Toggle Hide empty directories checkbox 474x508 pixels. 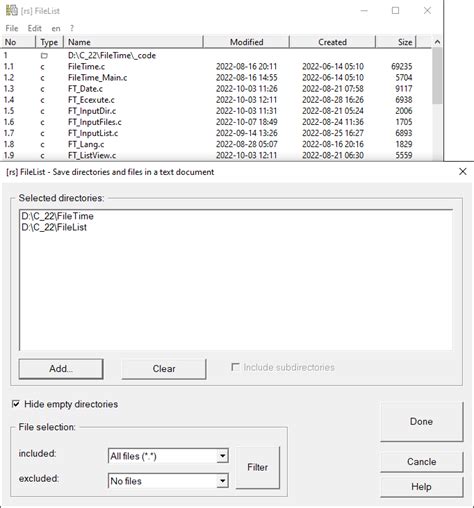(x=15, y=404)
